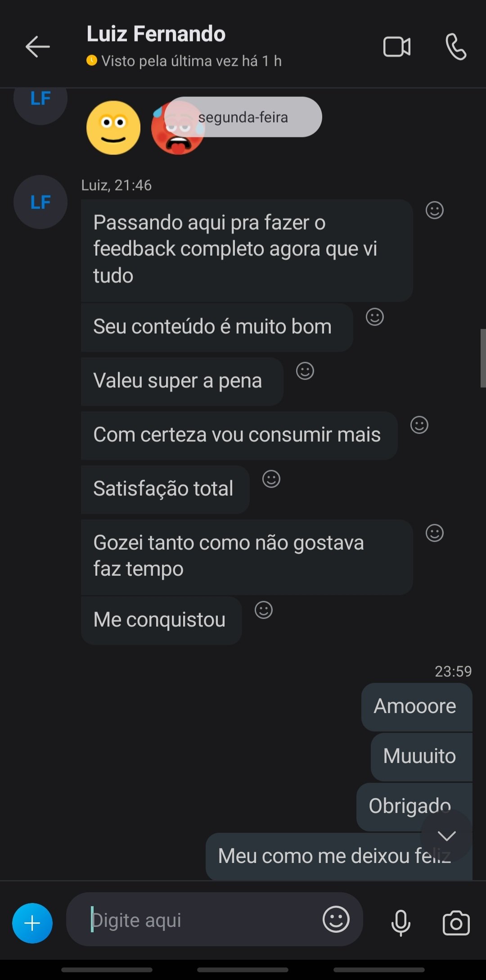Screen dimensions: 486x980
Task: Select the "Amooore" sent message bubble
Action: click(416, 707)
